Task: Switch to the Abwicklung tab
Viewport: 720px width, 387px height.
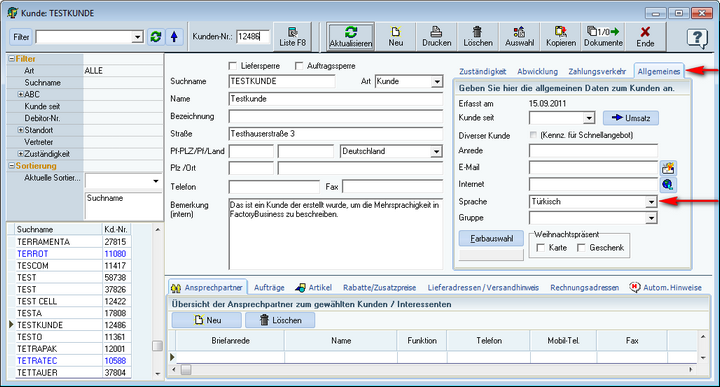Action: pyautogui.click(x=537, y=72)
